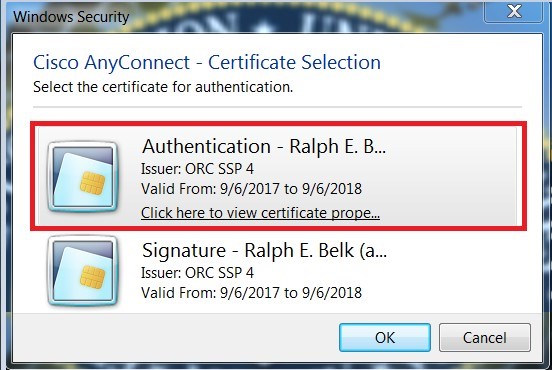552x370 pixels.
Task: Click the Cisco AnyConnect - Certificate Selection heading
Action: [207, 63]
